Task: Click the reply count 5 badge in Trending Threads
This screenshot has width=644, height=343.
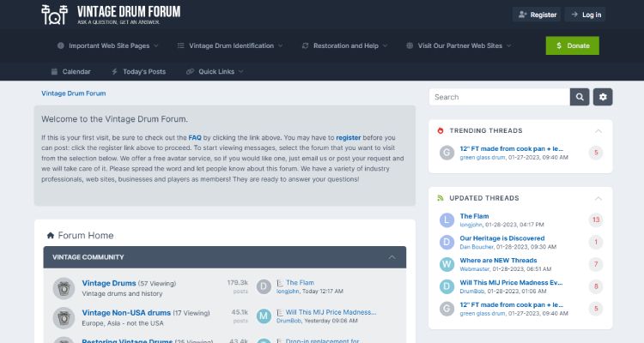Action: click(596, 153)
